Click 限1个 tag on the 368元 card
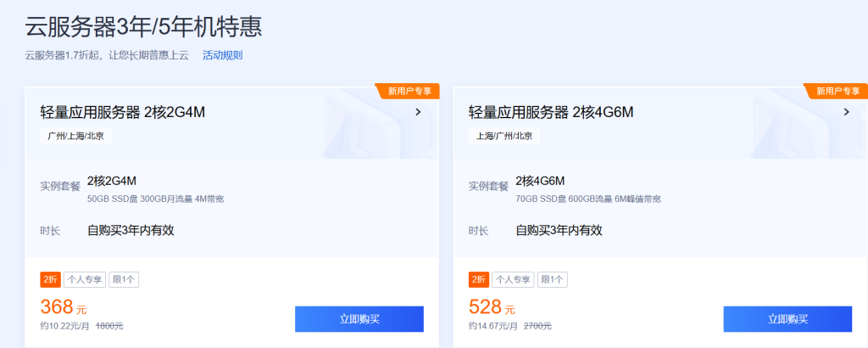 pos(124,280)
